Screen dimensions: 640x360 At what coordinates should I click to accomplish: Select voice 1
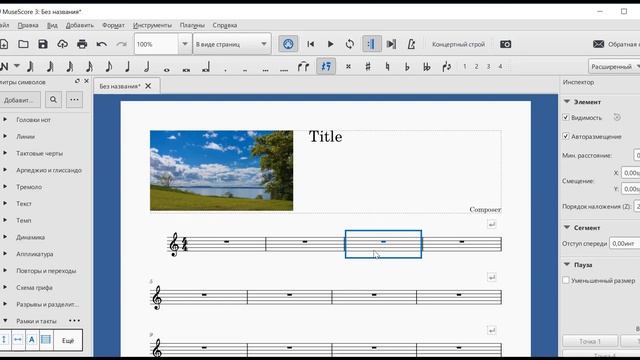tap(464, 67)
